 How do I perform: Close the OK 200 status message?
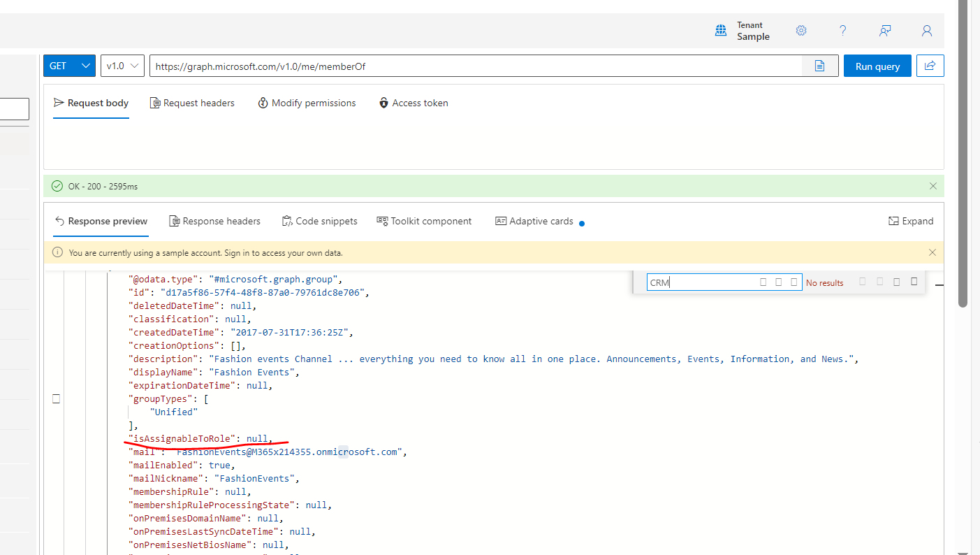tap(933, 186)
